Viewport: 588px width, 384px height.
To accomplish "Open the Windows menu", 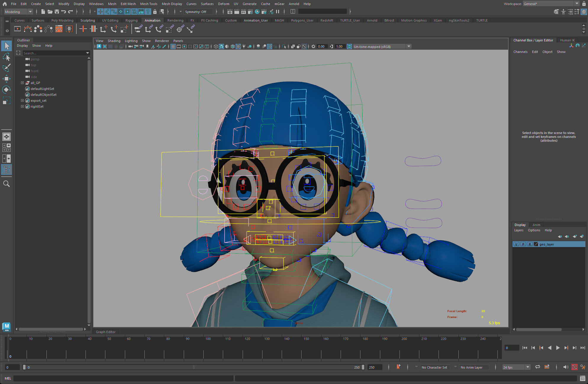I will click(96, 4).
